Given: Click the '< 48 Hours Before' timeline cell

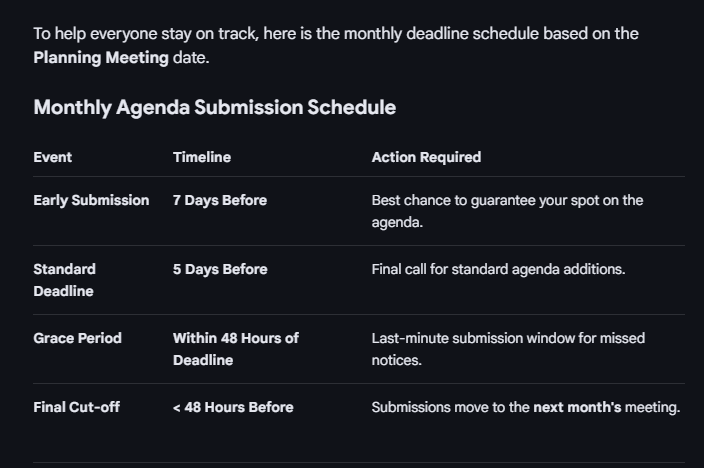Looking at the screenshot, I should coord(233,407).
